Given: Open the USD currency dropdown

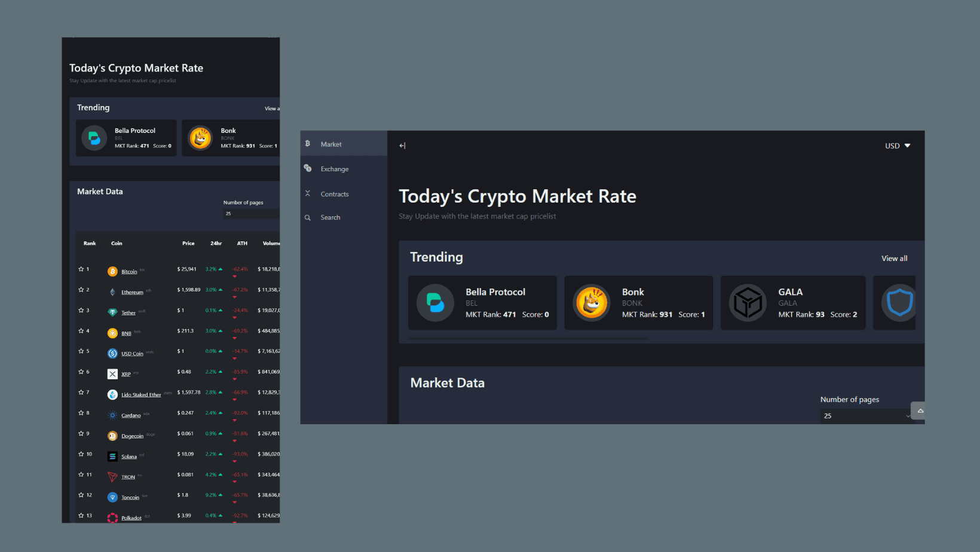Looking at the screenshot, I should [x=898, y=146].
